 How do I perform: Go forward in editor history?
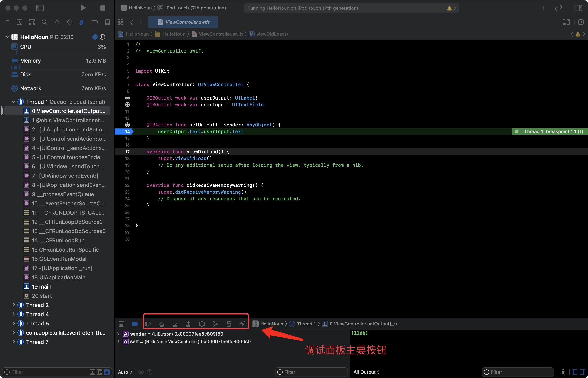141,22
